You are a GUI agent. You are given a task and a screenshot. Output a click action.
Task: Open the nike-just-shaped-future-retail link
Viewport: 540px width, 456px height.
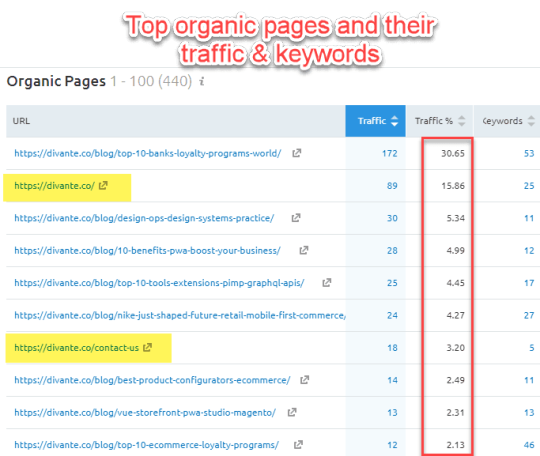coord(180,315)
